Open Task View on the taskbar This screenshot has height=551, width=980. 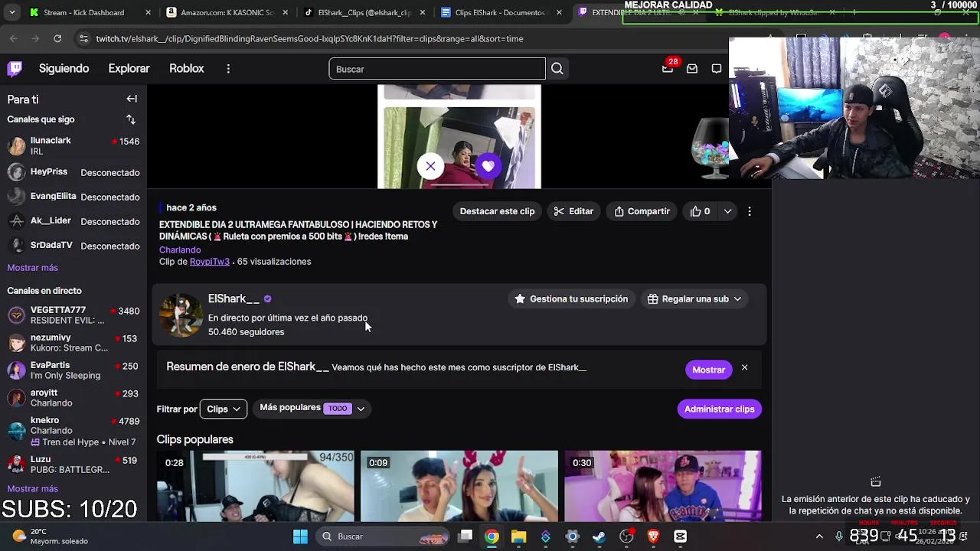[465, 536]
